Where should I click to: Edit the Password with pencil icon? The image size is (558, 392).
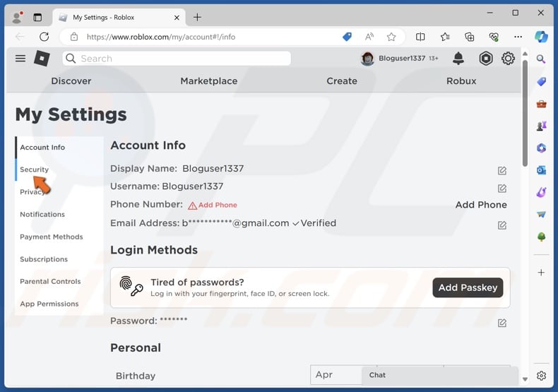coord(502,323)
